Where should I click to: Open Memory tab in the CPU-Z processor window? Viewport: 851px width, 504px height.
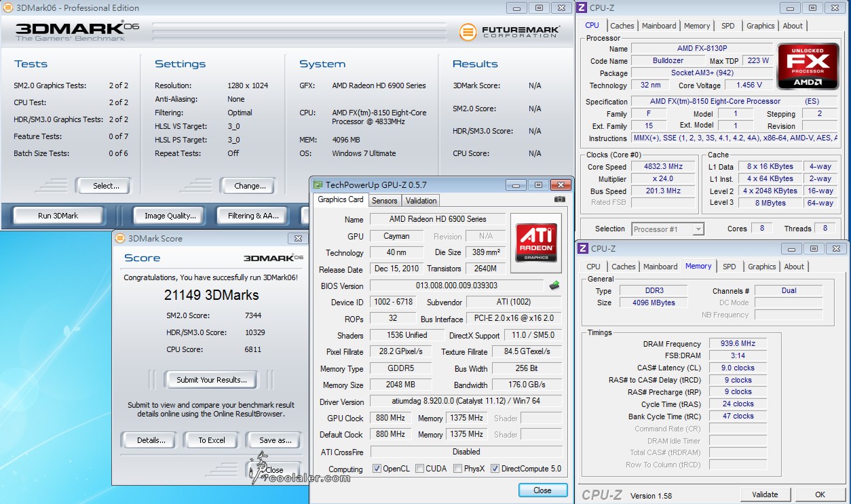pyautogui.click(x=697, y=26)
